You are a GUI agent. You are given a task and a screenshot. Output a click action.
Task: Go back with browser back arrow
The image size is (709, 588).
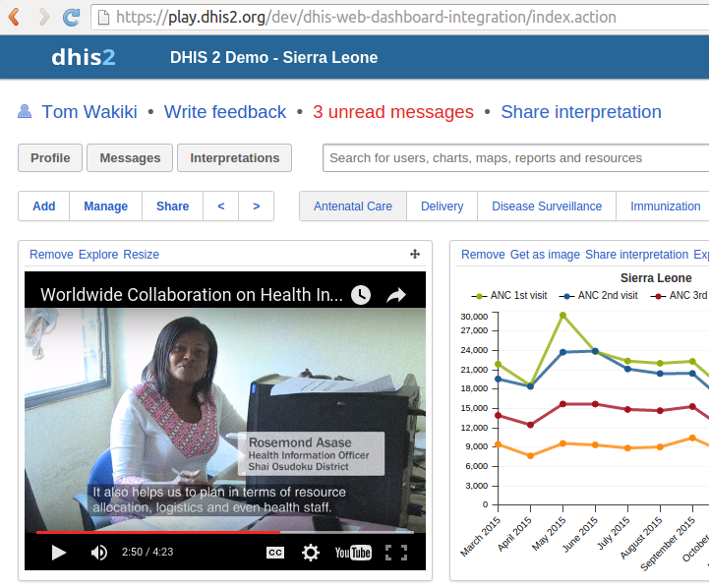pos(14,17)
